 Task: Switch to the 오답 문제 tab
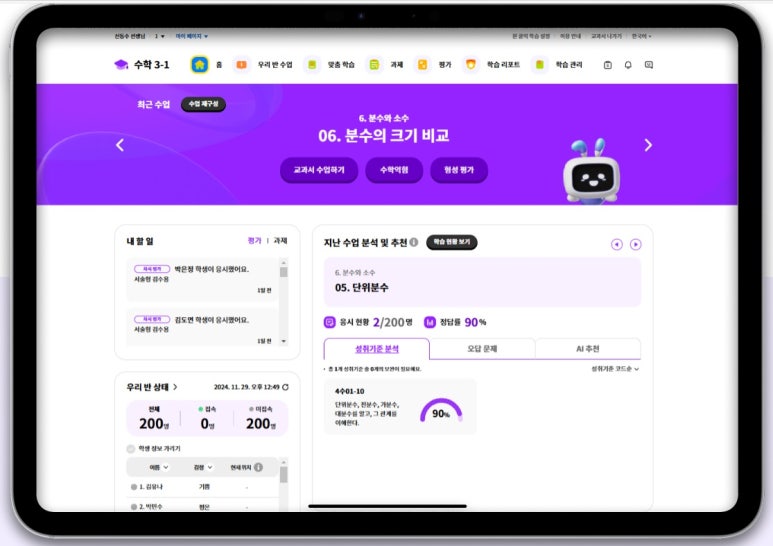482,349
